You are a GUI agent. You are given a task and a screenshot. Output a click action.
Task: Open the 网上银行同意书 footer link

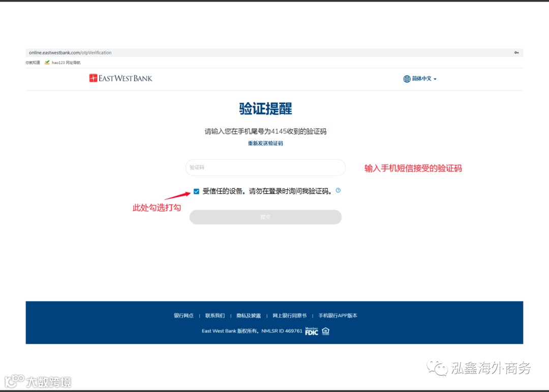[x=290, y=316]
